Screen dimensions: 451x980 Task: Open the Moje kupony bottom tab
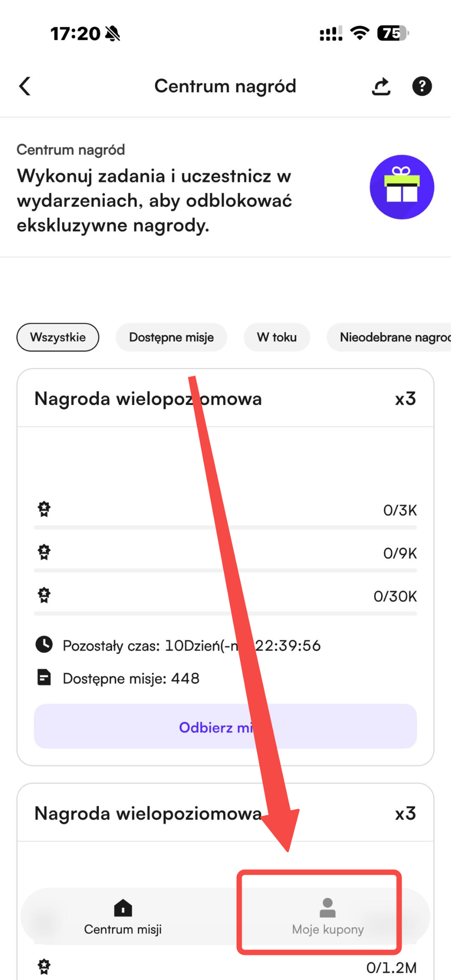(x=328, y=917)
